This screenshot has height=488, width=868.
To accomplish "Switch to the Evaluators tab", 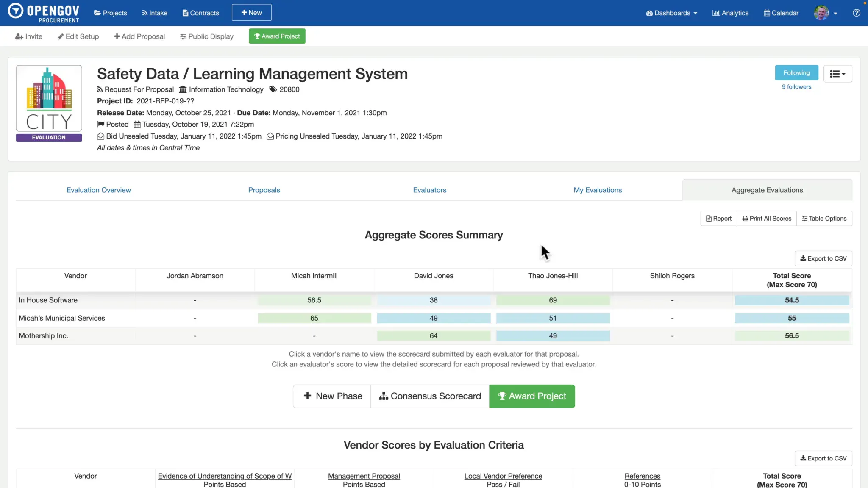I will click(429, 190).
